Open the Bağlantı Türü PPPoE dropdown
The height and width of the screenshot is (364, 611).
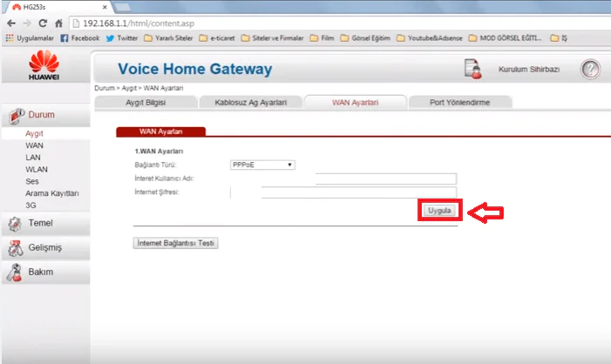click(262, 165)
